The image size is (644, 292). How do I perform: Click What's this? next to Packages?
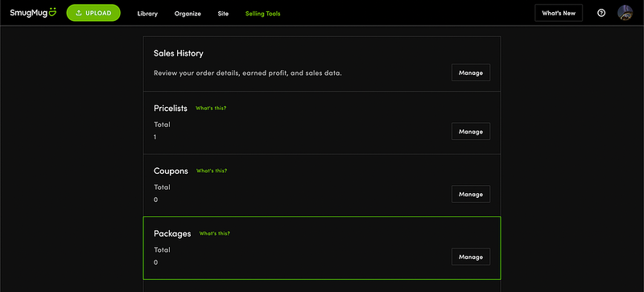coord(214,233)
